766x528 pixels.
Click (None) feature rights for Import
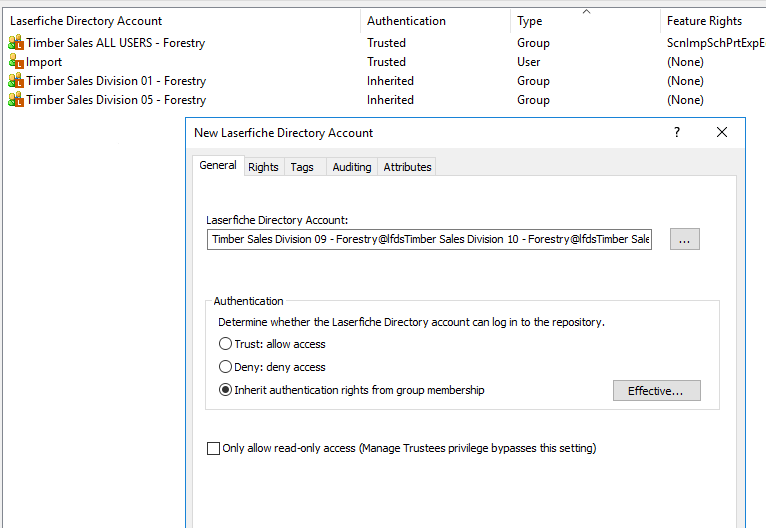(685, 62)
